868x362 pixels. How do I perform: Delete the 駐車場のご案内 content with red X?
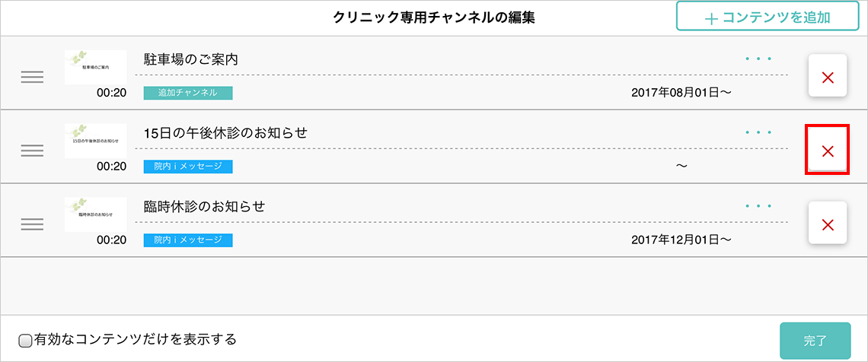pyautogui.click(x=828, y=78)
